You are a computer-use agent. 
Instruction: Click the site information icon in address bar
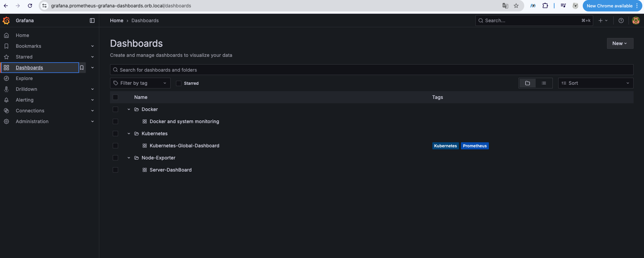click(44, 6)
